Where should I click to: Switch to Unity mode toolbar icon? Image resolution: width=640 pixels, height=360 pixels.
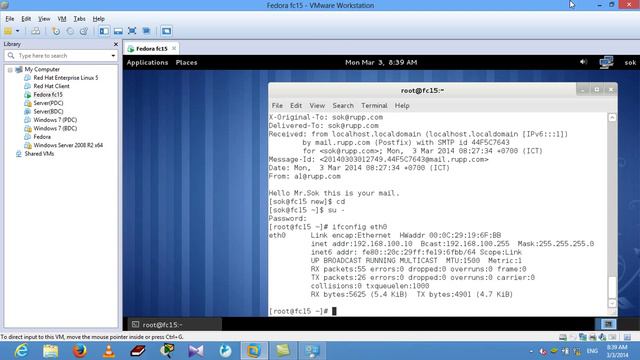coord(147,31)
